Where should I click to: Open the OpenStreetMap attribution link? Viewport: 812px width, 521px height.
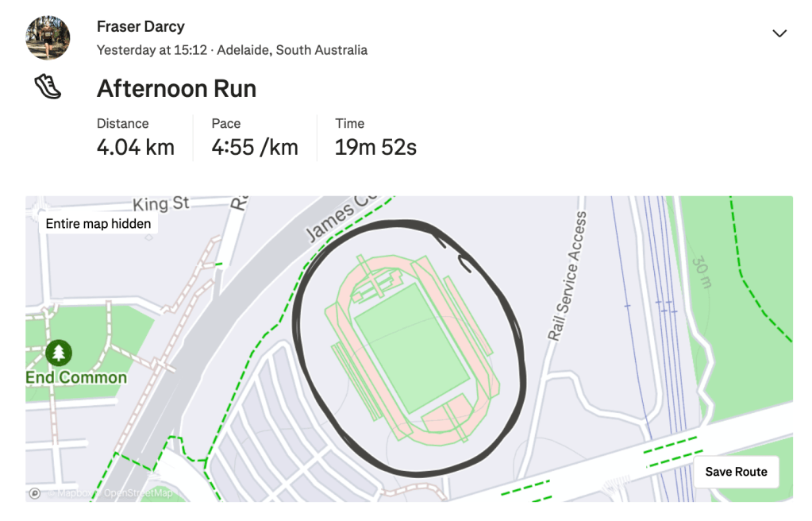[x=139, y=493]
